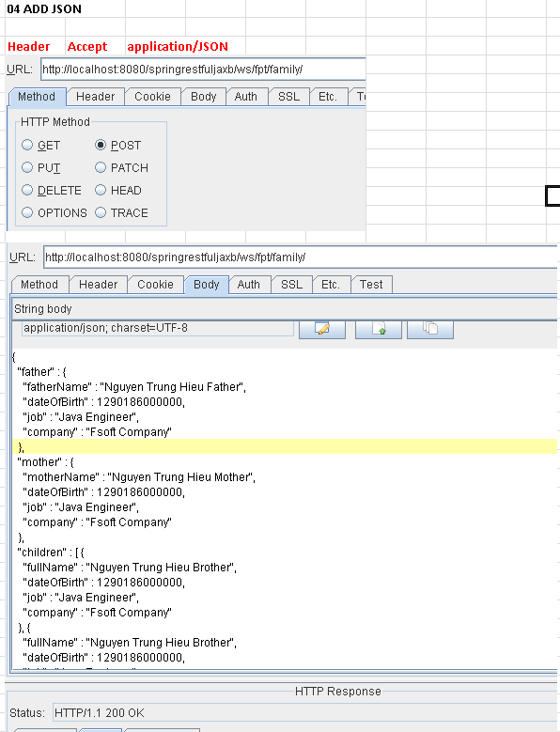Select the PATCH radio button

pos(101,167)
